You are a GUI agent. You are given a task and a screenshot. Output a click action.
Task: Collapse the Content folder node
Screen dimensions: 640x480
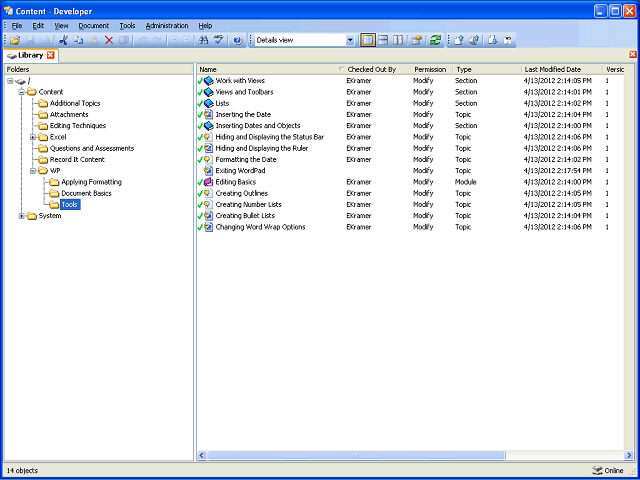pos(22,92)
